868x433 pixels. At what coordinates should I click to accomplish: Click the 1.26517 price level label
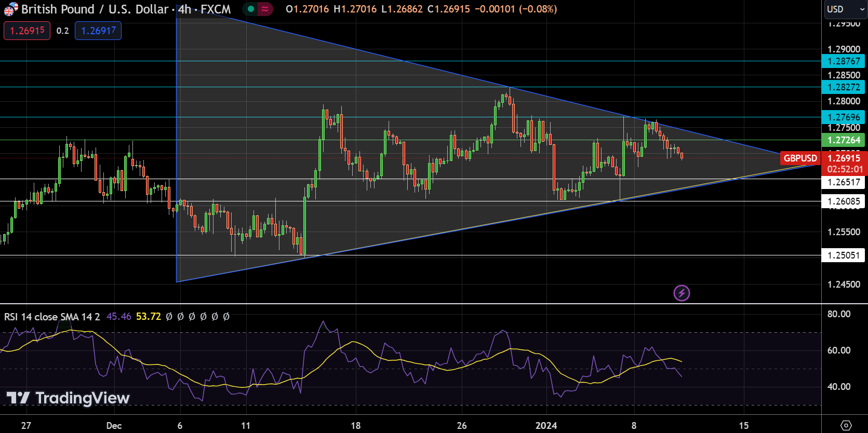pyautogui.click(x=844, y=182)
